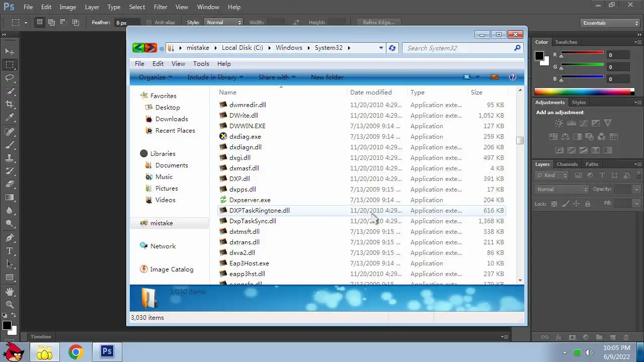Open the Essentials workspace dropdown
Viewport: 644px width, 362px height.
click(609, 23)
